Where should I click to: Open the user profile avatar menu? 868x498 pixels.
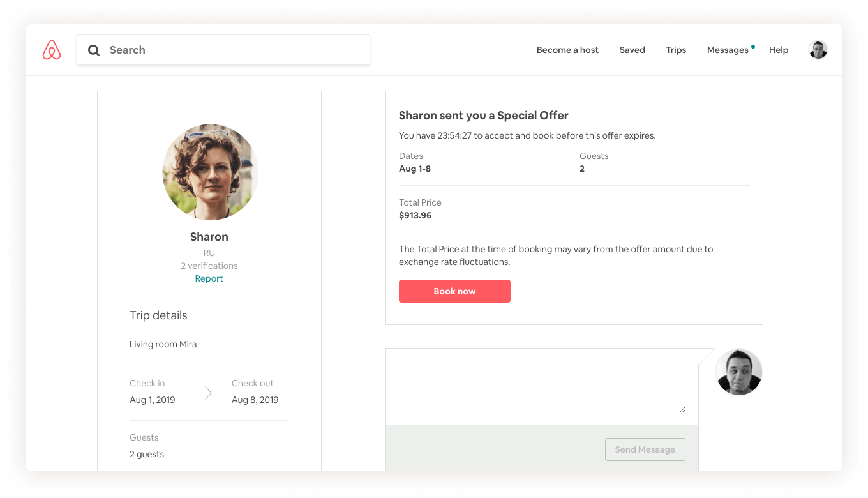click(x=818, y=50)
